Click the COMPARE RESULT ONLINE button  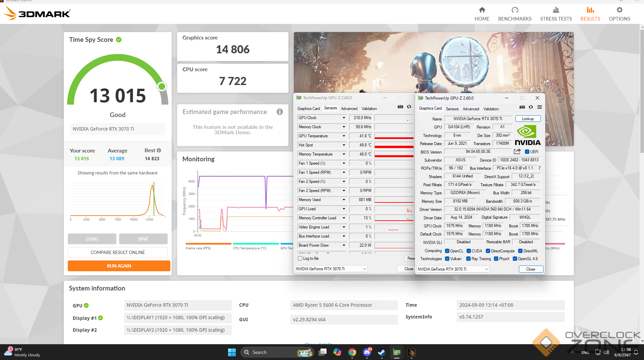[118, 252]
